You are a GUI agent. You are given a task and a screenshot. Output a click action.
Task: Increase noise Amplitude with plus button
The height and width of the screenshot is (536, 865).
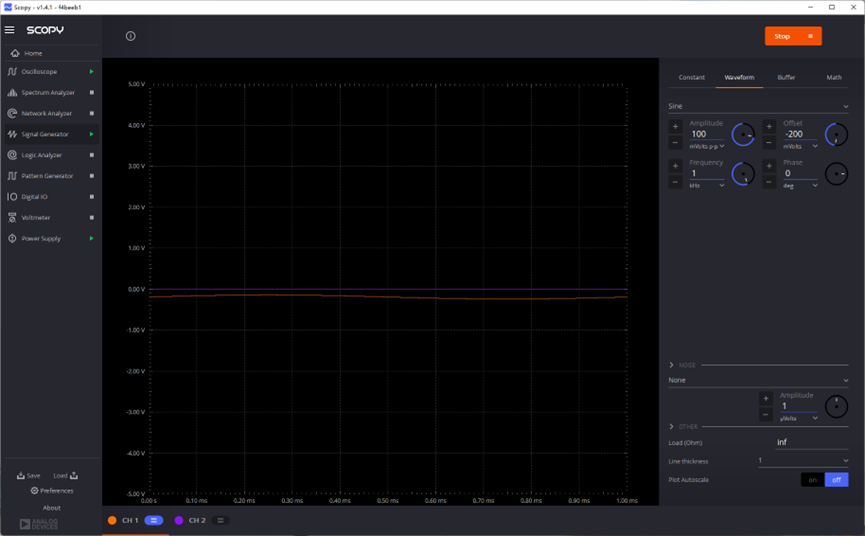(x=766, y=398)
